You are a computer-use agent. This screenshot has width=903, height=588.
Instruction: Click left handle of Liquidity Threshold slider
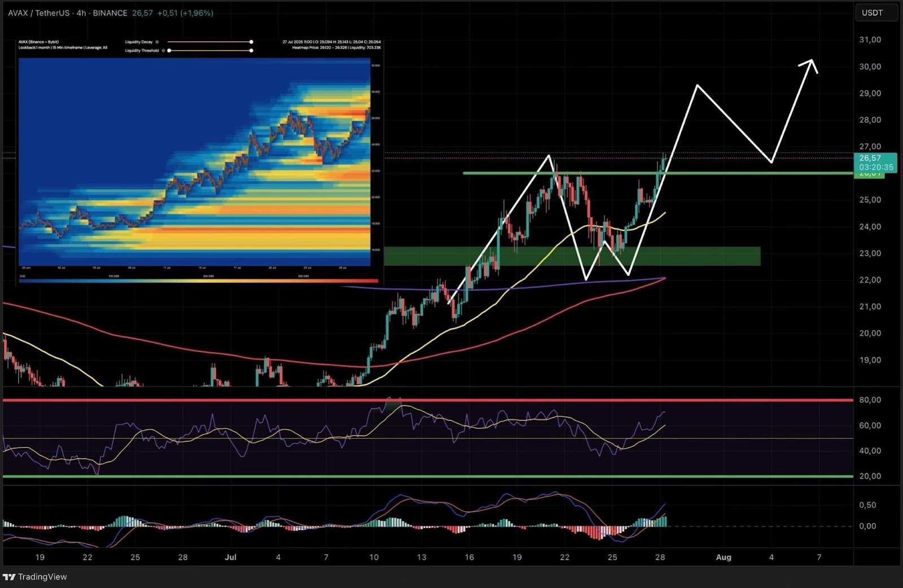click(169, 51)
